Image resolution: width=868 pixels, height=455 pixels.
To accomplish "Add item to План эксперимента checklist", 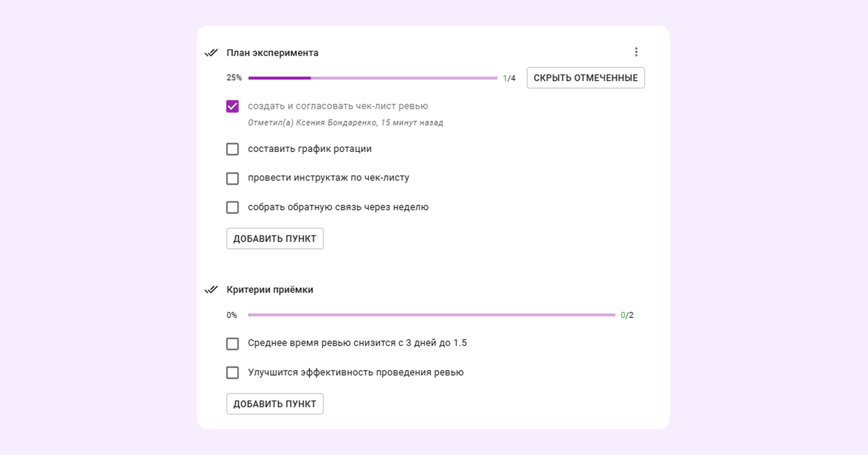I will coord(275,239).
